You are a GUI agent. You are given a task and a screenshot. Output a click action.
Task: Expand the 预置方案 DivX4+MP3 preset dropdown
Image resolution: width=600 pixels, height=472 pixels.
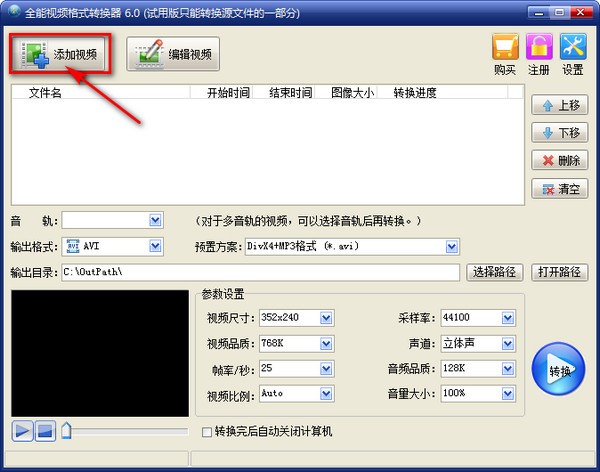452,247
